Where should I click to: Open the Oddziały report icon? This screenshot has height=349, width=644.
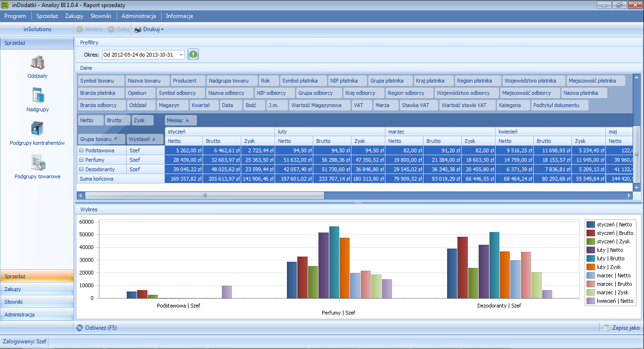click(x=37, y=62)
